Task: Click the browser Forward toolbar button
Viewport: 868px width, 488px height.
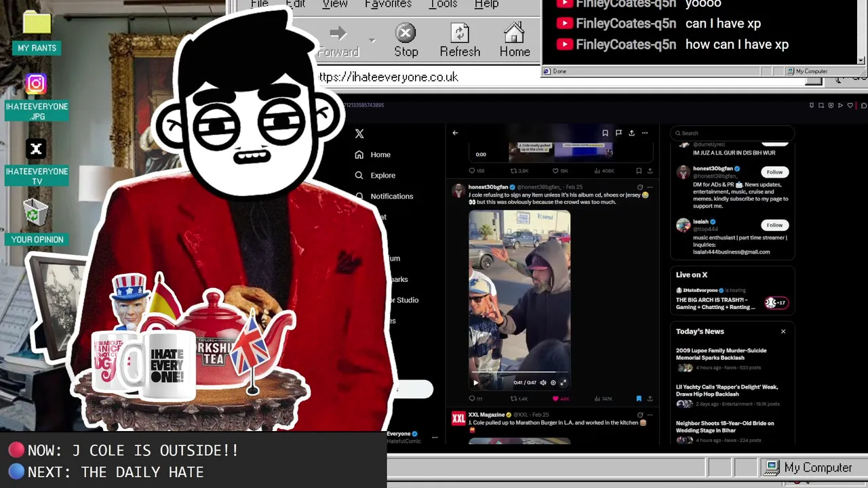Action: click(338, 41)
